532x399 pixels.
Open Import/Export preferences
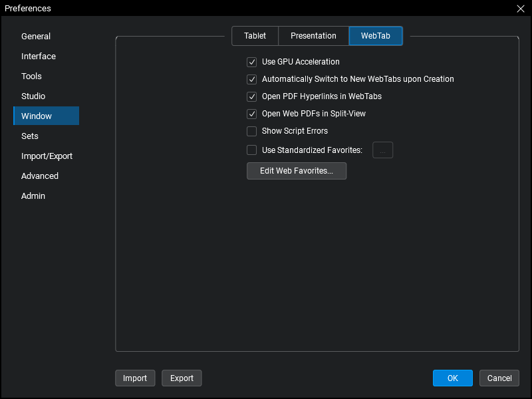click(x=47, y=156)
